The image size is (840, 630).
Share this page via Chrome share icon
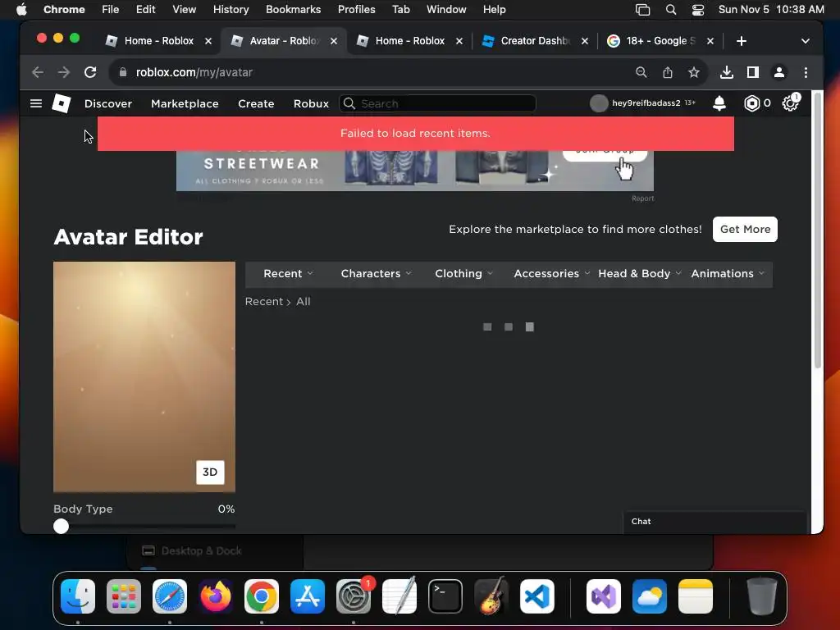[x=668, y=72]
